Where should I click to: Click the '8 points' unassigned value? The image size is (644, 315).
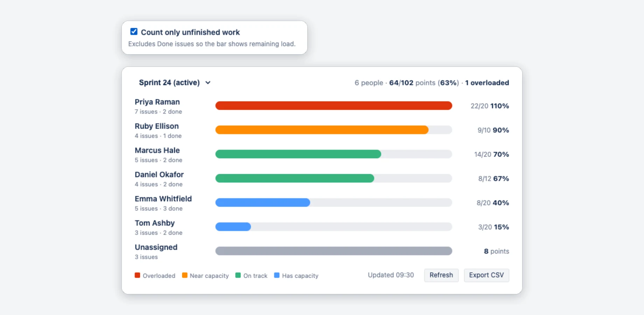[x=496, y=251]
